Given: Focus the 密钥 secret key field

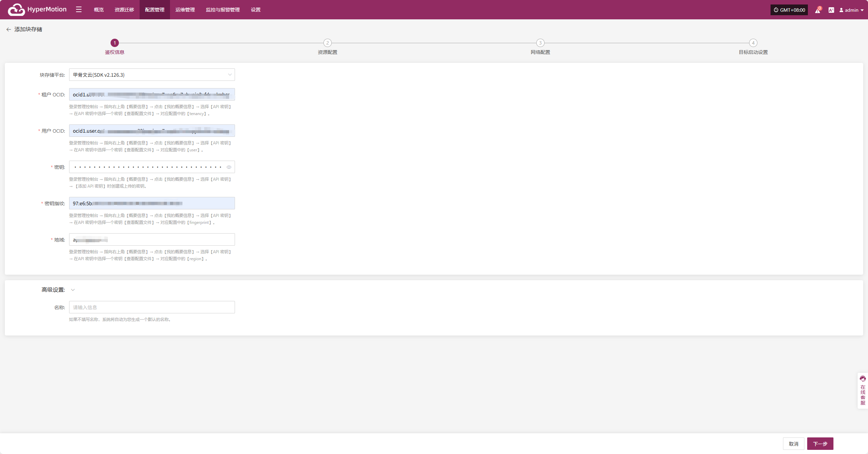Looking at the screenshot, I should click(x=152, y=167).
